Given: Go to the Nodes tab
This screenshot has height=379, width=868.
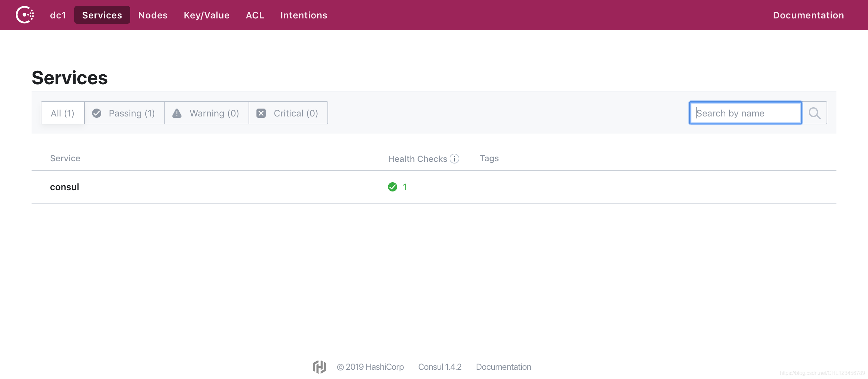Looking at the screenshot, I should click(x=153, y=15).
